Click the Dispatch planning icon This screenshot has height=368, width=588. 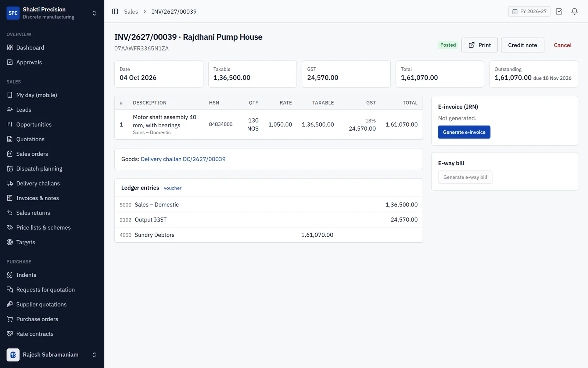tap(10, 169)
